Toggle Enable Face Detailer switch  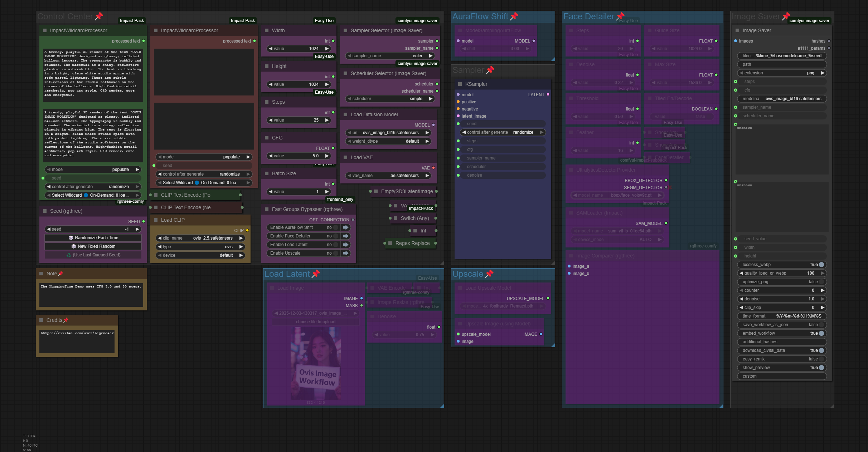click(x=335, y=236)
